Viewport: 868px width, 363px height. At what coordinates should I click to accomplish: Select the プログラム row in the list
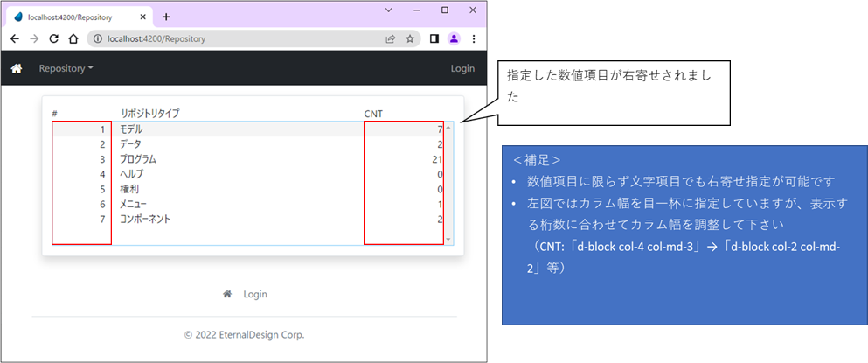point(138,159)
